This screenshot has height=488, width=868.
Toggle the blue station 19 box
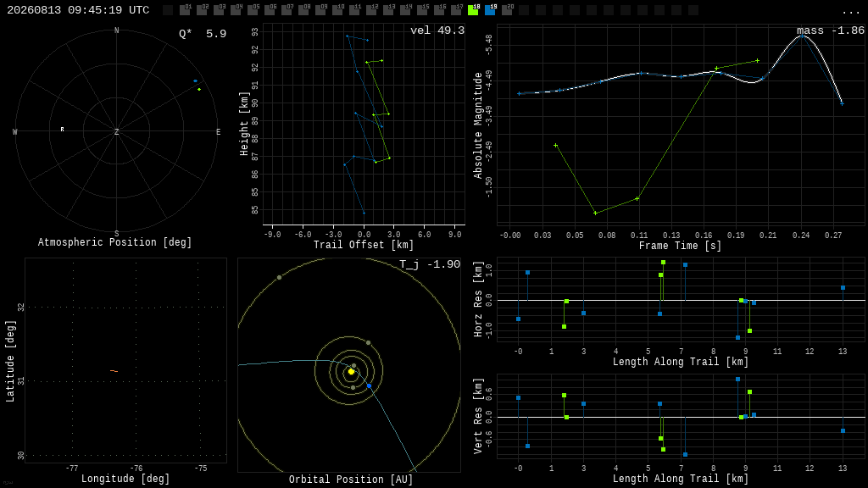pos(490,10)
